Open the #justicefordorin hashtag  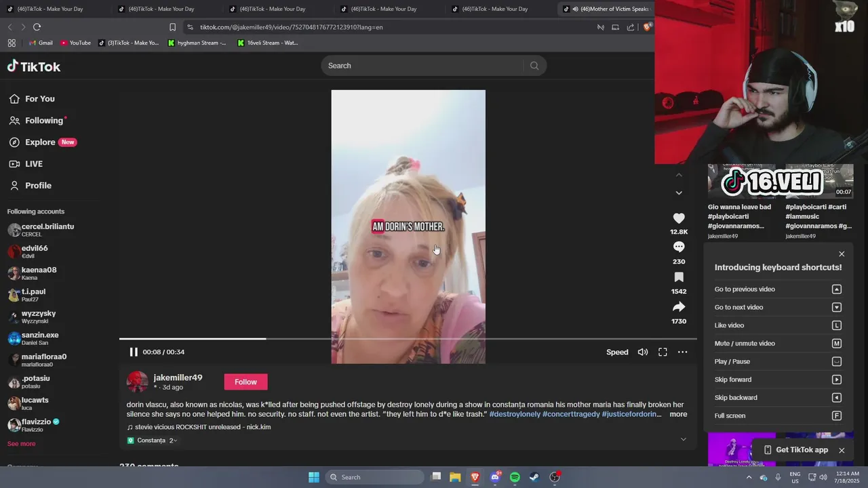(x=630, y=414)
